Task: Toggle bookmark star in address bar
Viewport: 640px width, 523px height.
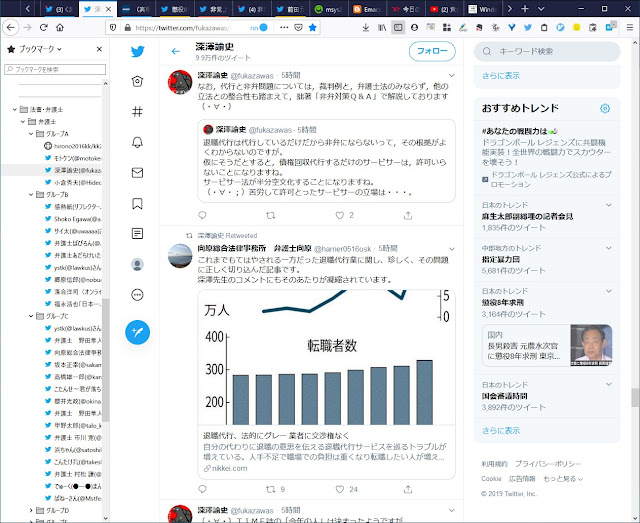Action: click(313, 27)
